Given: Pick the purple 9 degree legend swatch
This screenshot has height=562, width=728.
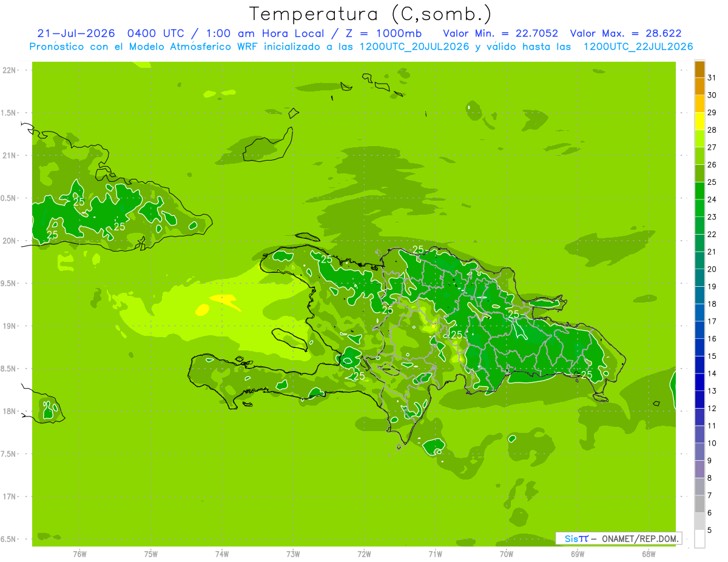Looking at the screenshot, I should pos(699,452).
